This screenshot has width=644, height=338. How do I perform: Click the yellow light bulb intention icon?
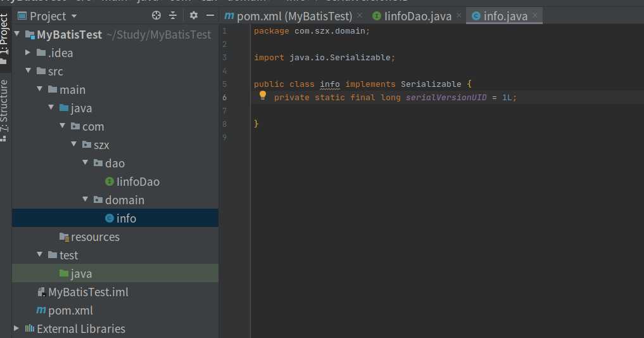(263, 96)
